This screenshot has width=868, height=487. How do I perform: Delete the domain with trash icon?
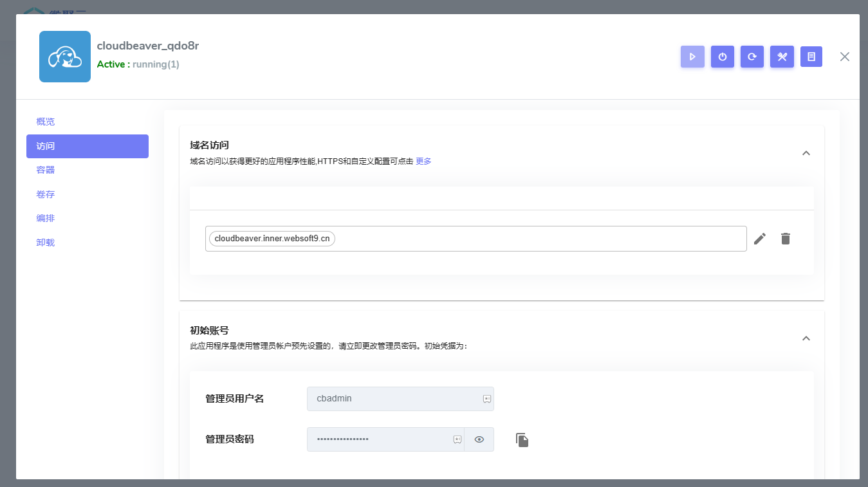click(785, 239)
